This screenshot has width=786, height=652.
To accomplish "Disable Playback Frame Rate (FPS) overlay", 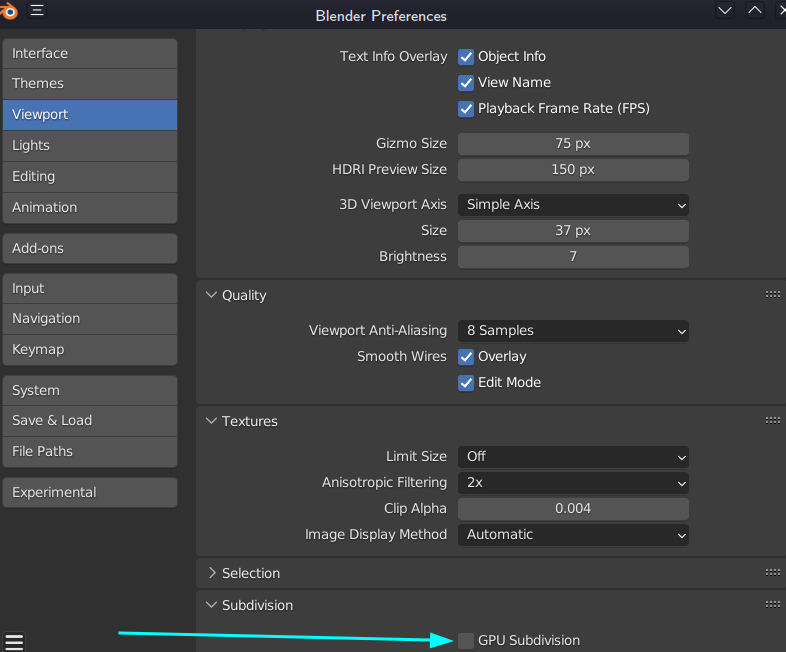I will click(466, 109).
